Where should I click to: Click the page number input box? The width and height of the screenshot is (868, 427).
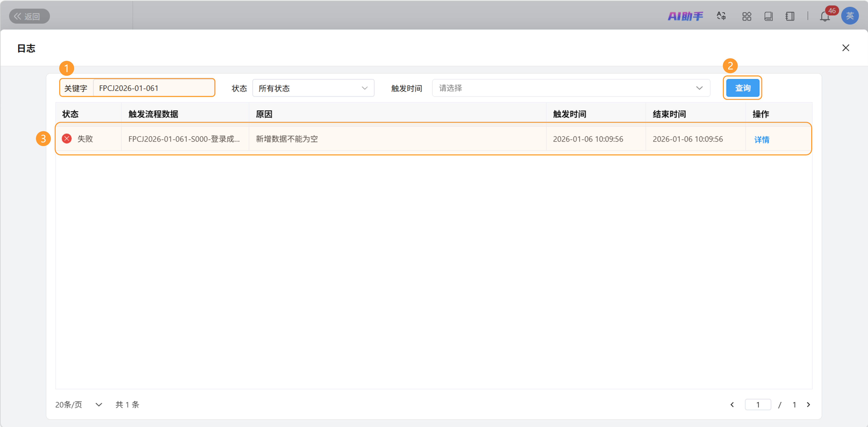pos(758,404)
